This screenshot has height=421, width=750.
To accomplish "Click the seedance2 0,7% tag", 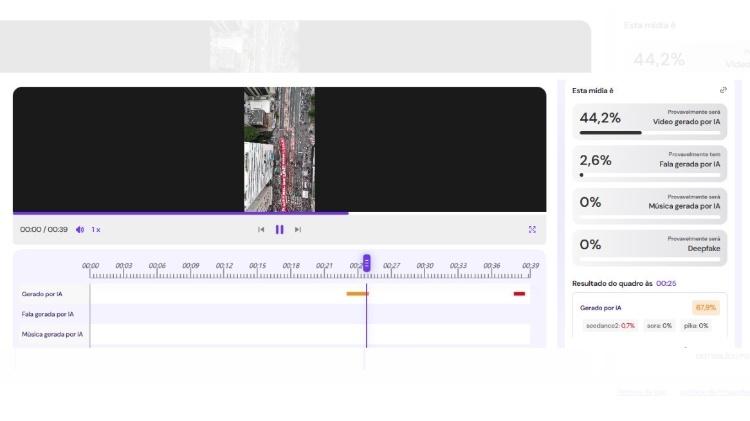I will point(610,326).
